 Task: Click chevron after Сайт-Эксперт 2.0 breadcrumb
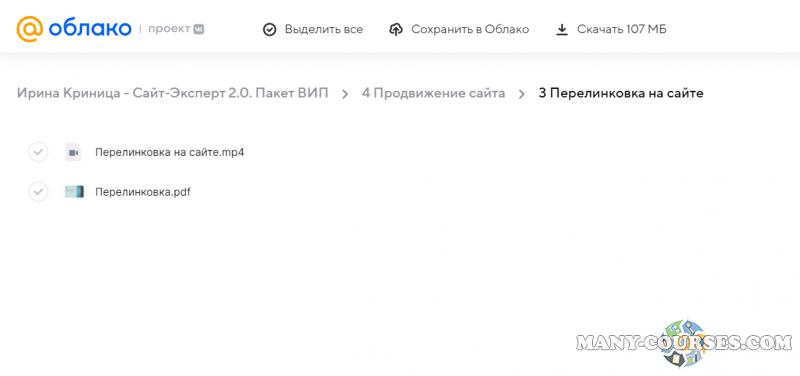coord(345,94)
